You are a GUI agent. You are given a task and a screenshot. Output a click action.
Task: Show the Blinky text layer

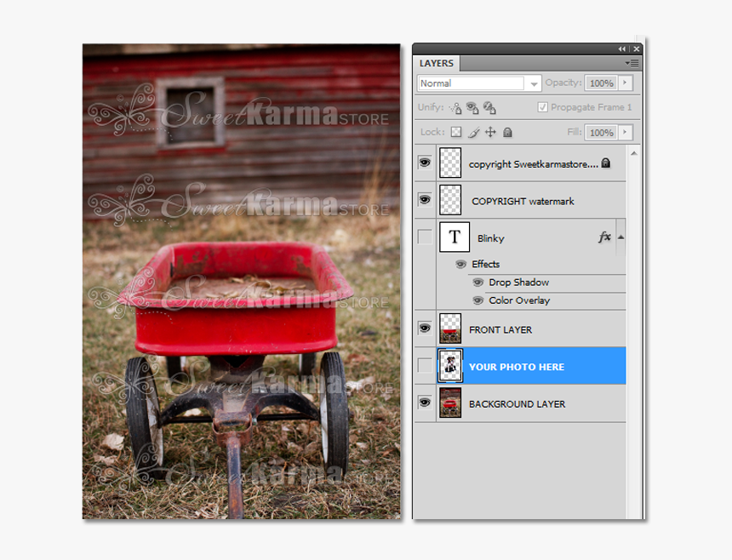(x=425, y=237)
